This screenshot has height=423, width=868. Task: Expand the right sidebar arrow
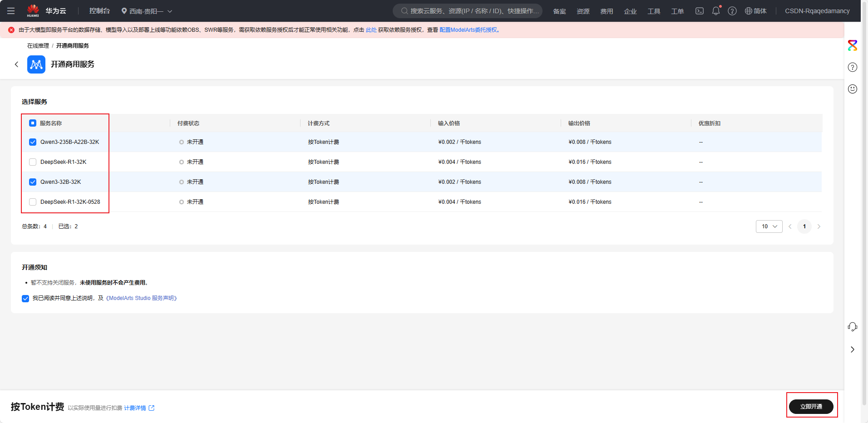coord(853,349)
